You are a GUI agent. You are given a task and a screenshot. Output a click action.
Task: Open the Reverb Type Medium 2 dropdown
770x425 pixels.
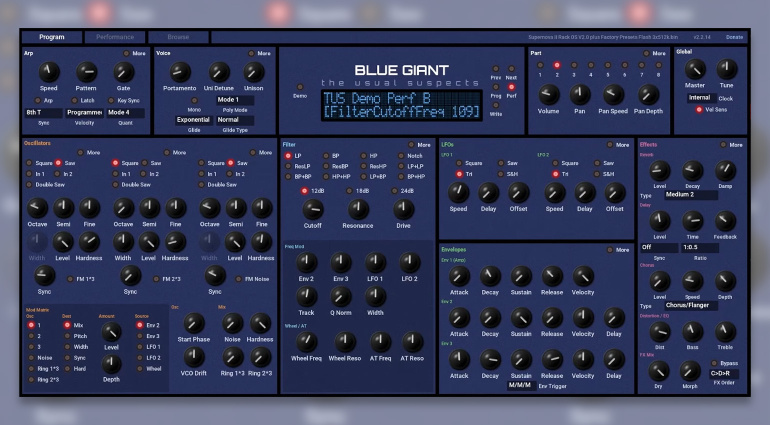click(691, 195)
